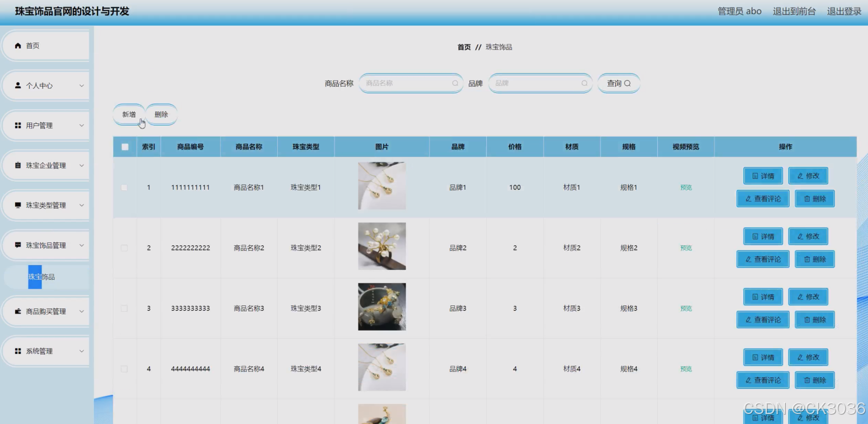Click the clipboard icon beside 珠宝企业管理
The image size is (868, 424).
[18, 165]
